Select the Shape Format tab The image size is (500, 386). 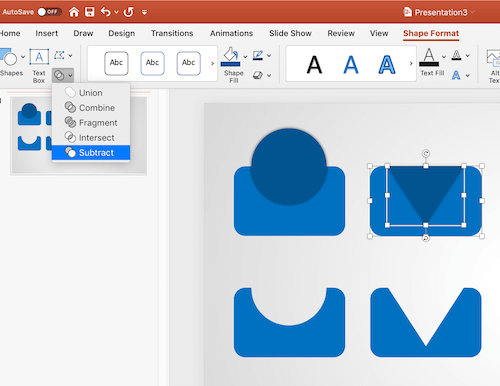tap(431, 33)
